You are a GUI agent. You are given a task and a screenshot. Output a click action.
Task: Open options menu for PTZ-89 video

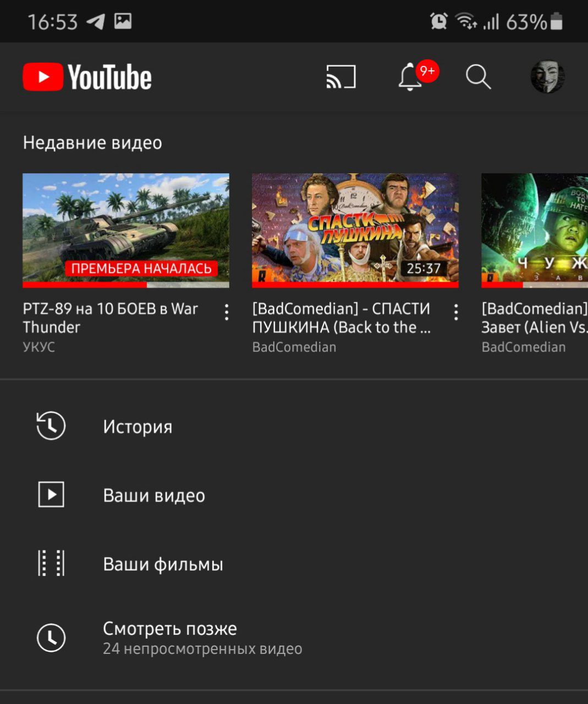tap(227, 312)
